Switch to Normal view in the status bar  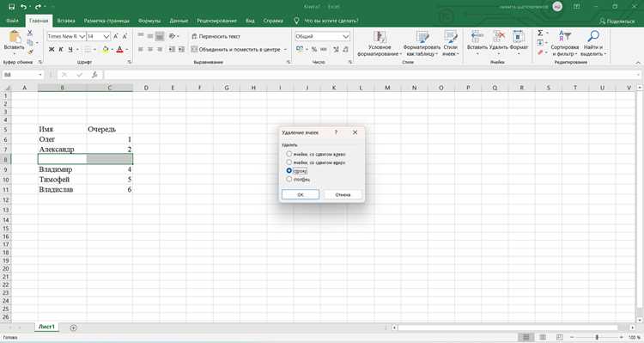tap(526, 337)
